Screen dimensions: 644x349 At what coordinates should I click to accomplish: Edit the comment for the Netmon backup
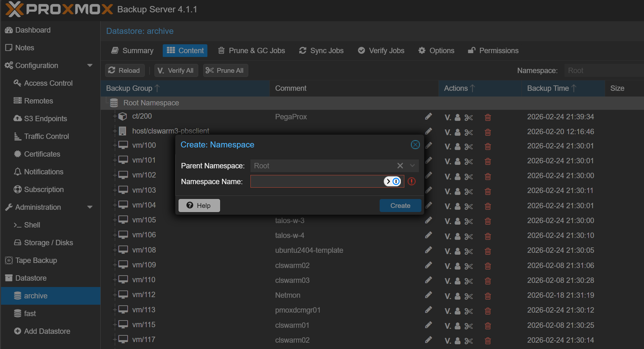(x=428, y=295)
